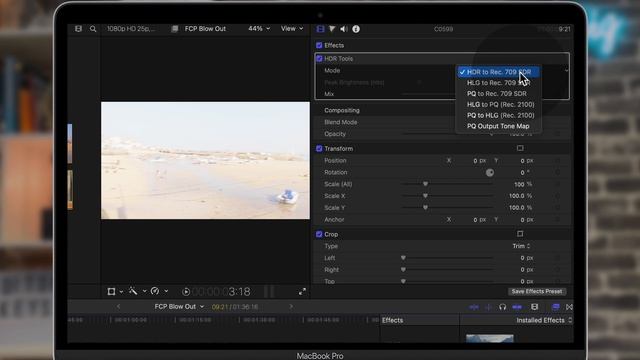The height and width of the screenshot is (360, 640).
Task: Enter full screen playback with arrows icon
Action: click(x=302, y=291)
